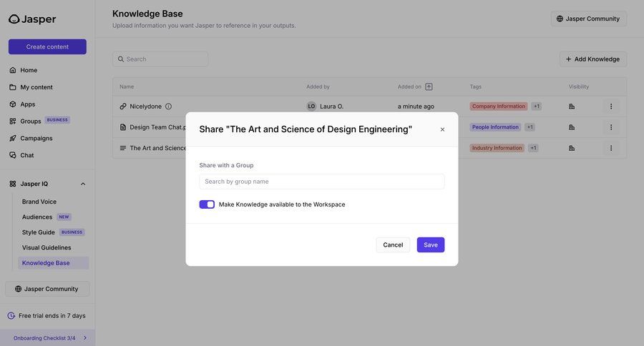Image resolution: width=644 pixels, height=346 pixels.
Task: Click the Design Team Chat file icon
Action: 123,127
